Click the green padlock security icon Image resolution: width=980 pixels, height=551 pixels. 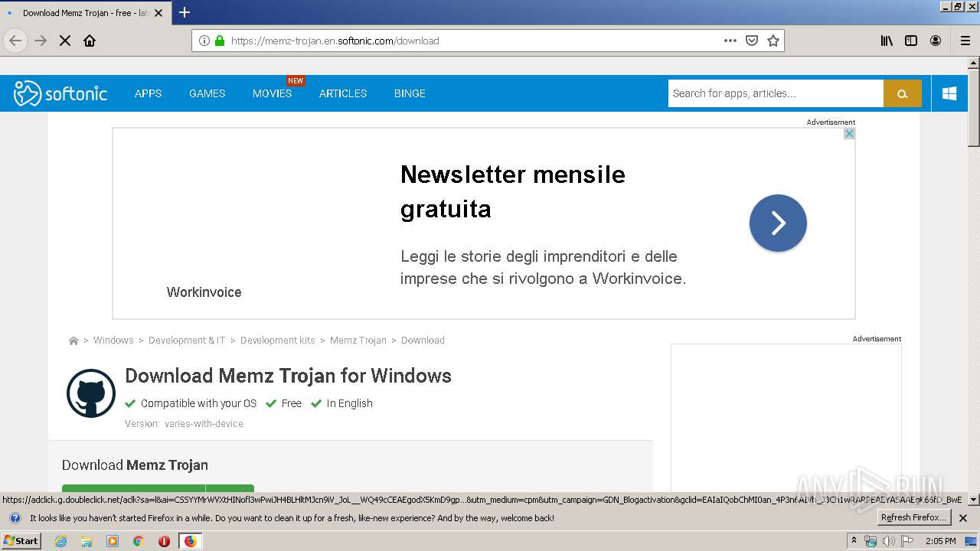pyautogui.click(x=220, y=41)
